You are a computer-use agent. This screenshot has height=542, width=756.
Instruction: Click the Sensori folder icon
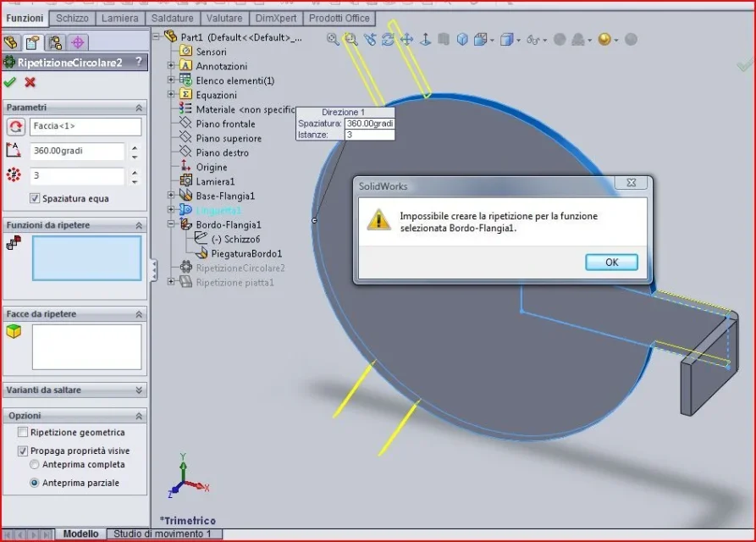point(185,51)
